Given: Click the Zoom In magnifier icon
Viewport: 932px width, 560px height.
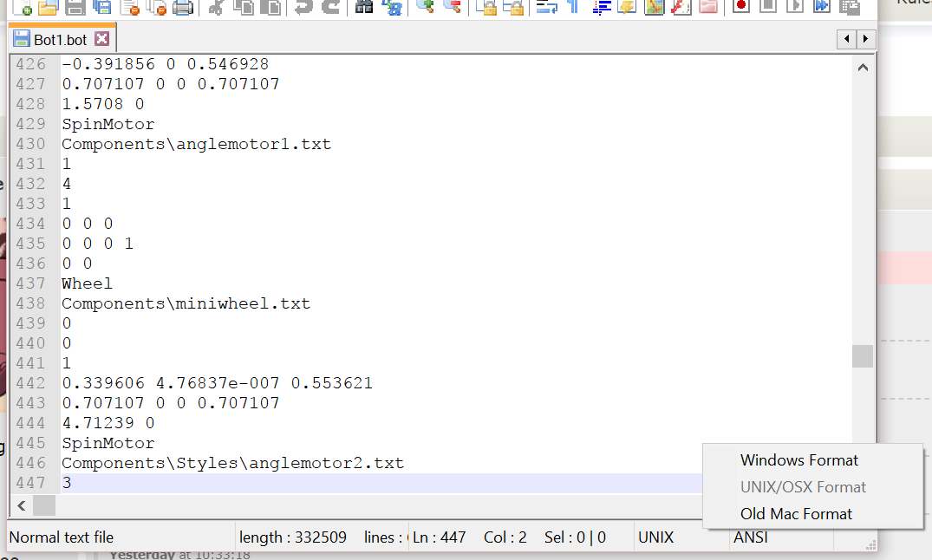Looking at the screenshot, I should coord(424,7).
